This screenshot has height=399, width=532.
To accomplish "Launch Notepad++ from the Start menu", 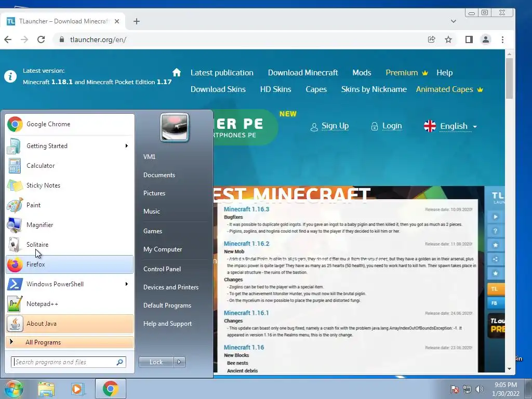I will [x=70, y=303].
